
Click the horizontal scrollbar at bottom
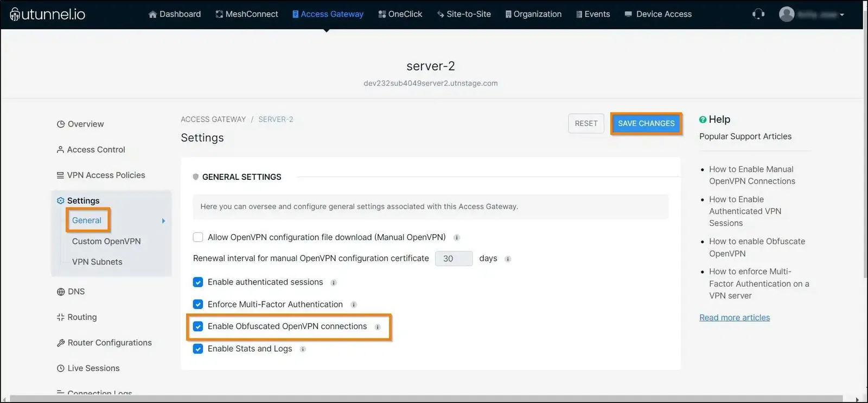426,399
